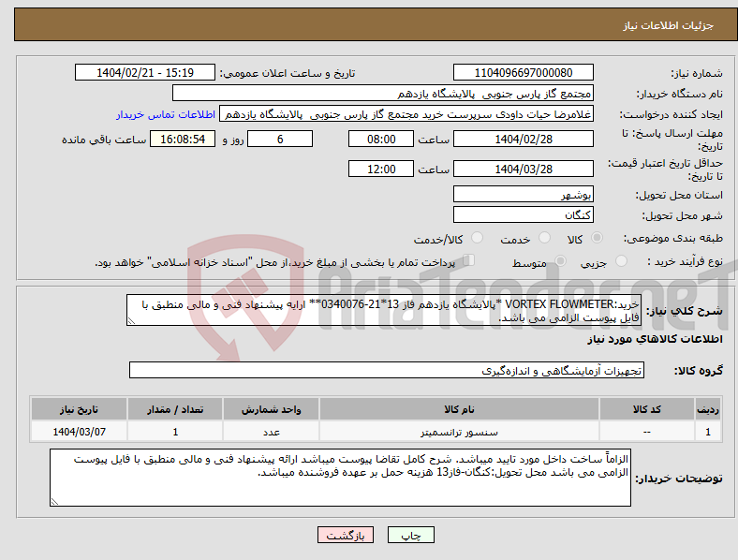The height and width of the screenshot is (560, 738).
Task: Click the واحد شمارش column header
Action: (271, 409)
